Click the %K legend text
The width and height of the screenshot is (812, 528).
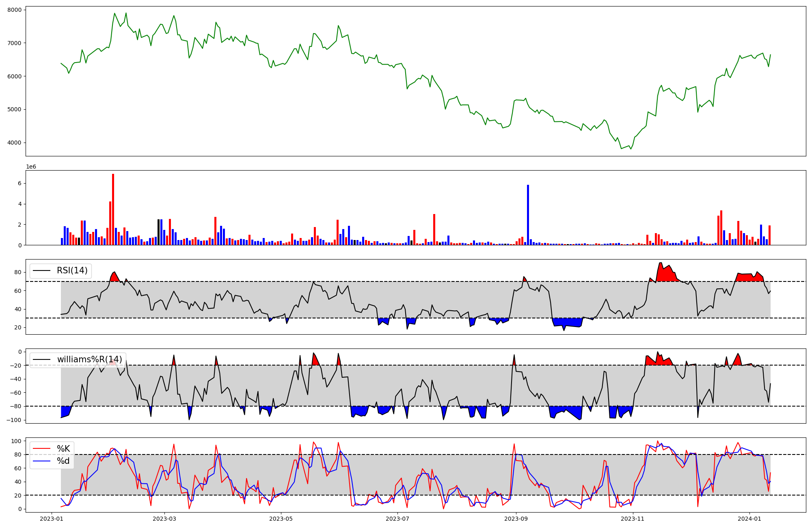[x=63, y=449]
